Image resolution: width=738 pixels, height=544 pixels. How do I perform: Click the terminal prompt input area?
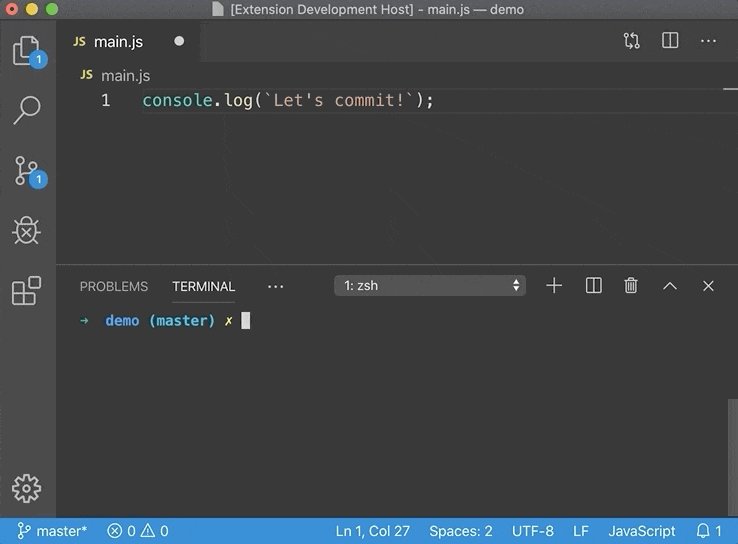(x=246, y=320)
